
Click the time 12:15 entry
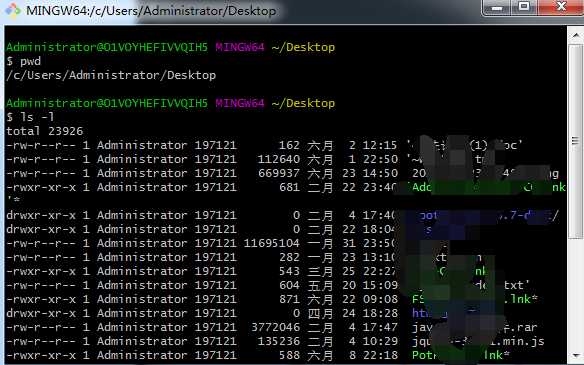tap(380, 145)
